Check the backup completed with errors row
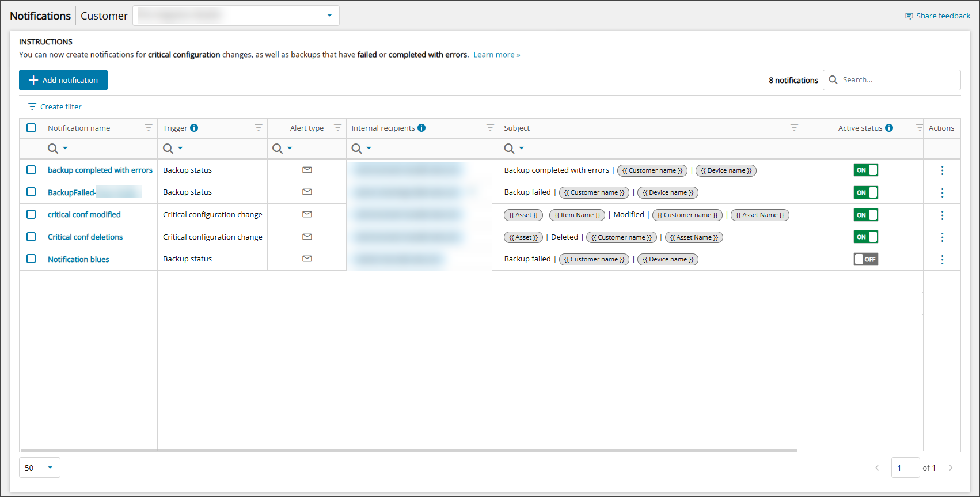This screenshot has height=497, width=980. pos(31,170)
